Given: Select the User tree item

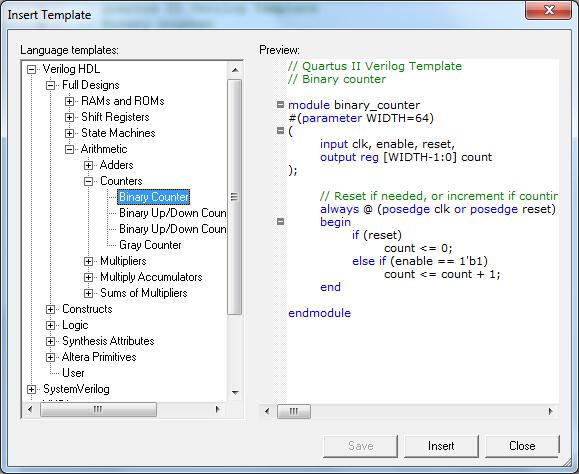Looking at the screenshot, I should click(73, 373).
